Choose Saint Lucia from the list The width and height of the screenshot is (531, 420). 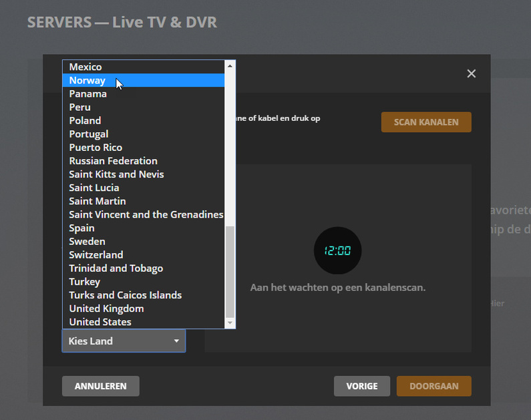pos(144,188)
